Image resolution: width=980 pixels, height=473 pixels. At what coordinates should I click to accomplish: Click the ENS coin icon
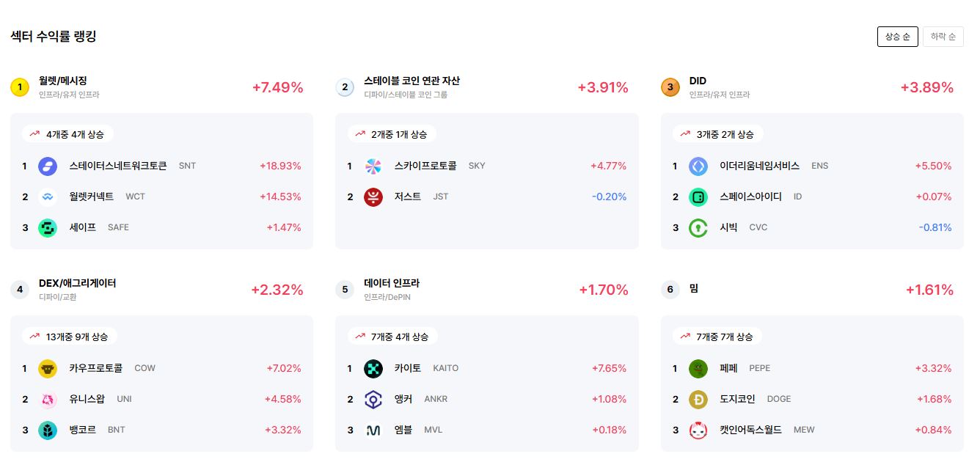(698, 166)
